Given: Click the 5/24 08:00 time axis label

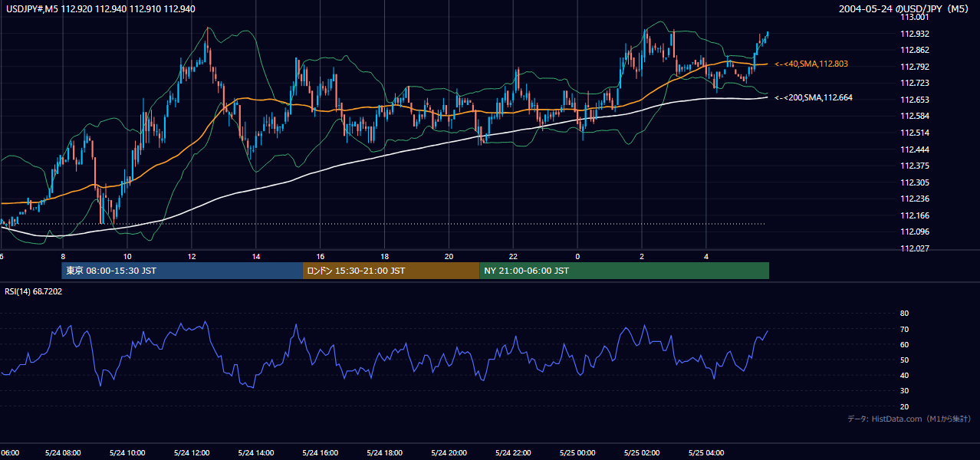Looking at the screenshot, I should pyautogui.click(x=63, y=452).
